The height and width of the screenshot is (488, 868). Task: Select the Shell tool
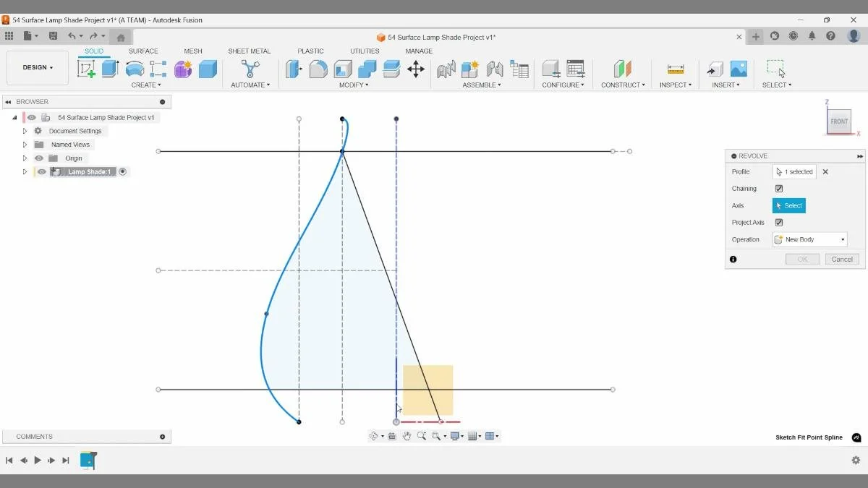pos(343,69)
